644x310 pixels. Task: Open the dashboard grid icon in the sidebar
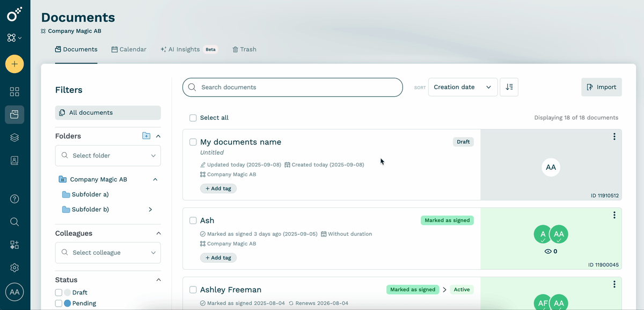pos(14,91)
